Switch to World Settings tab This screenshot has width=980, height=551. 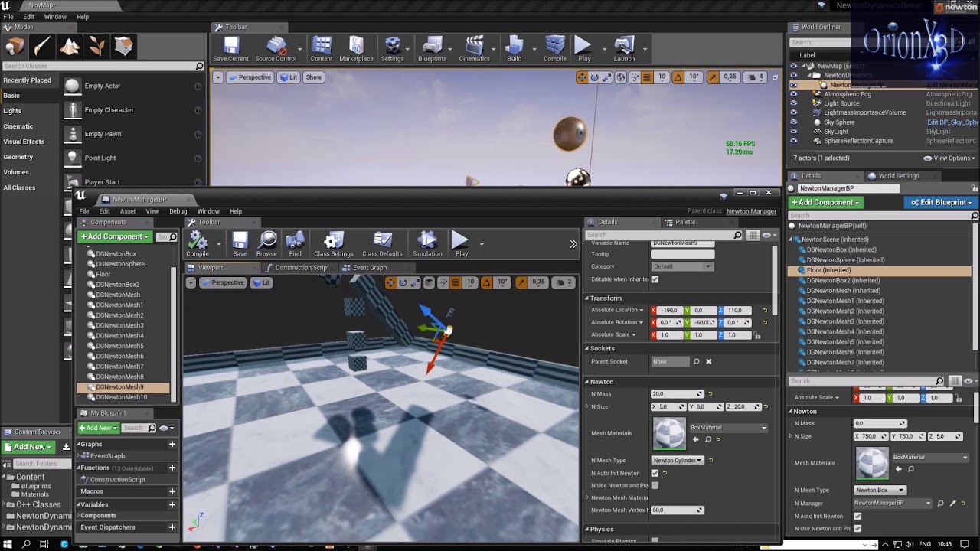(899, 176)
